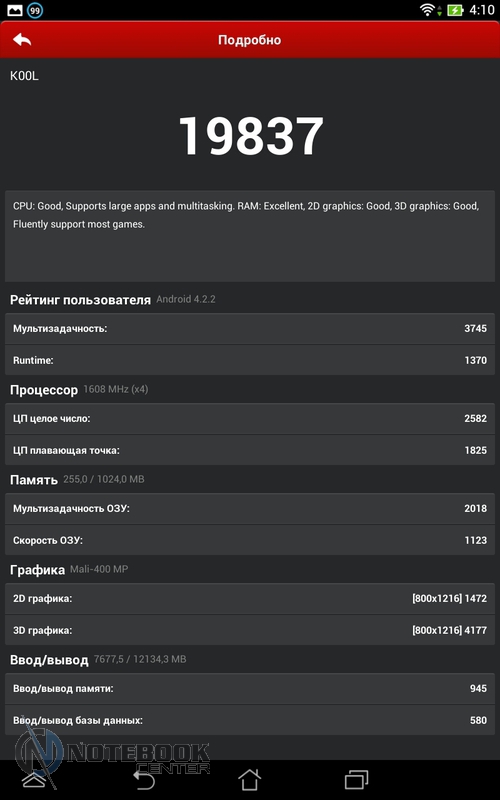The width and height of the screenshot is (500, 800).
Task: Tap the performance summary text box
Action: [249, 236]
